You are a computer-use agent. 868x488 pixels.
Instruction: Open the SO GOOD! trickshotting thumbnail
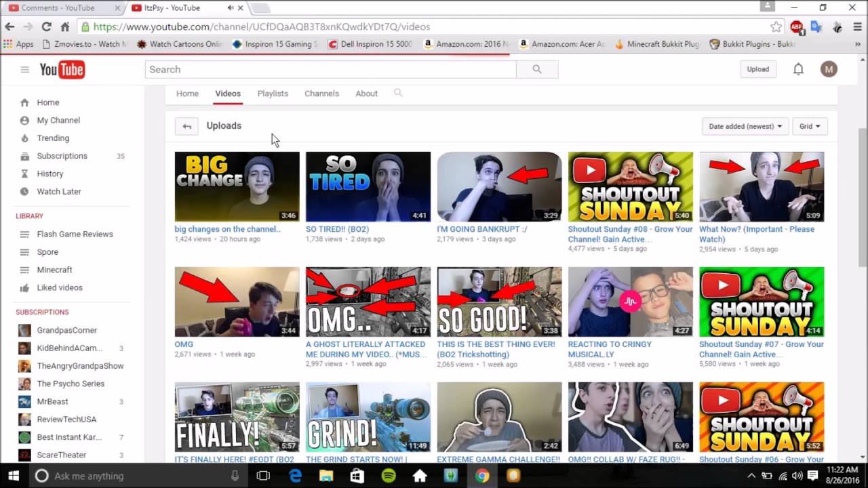tap(499, 302)
